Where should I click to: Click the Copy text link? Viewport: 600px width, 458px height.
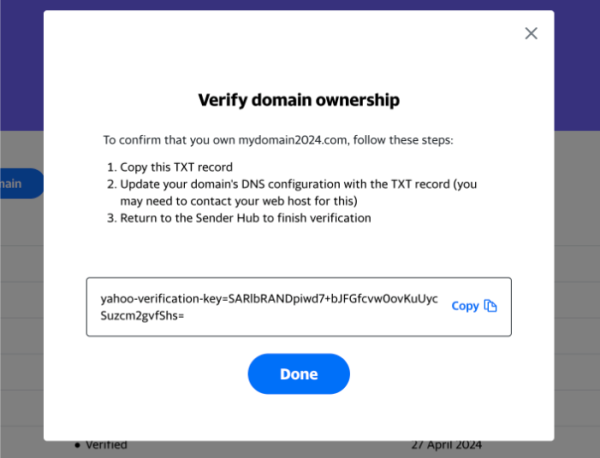point(465,306)
